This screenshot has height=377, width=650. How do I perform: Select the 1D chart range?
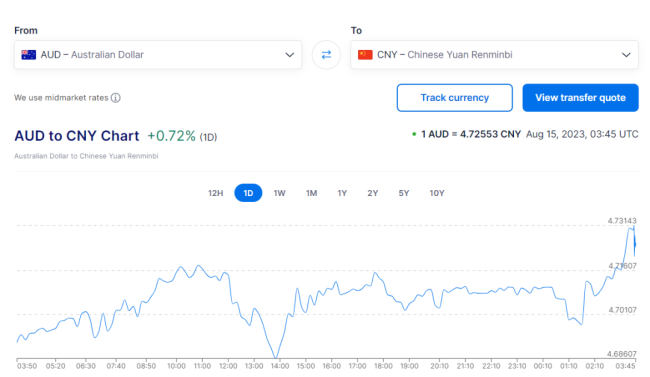click(248, 193)
